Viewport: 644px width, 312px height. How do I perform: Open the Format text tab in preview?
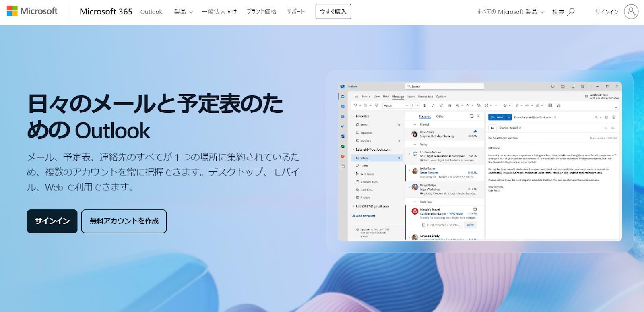[425, 97]
